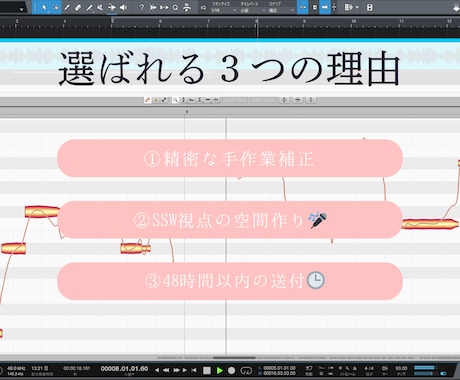
Task: Click loop start value 00005.01.01.00
Action: pyautogui.click(x=280, y=368)
